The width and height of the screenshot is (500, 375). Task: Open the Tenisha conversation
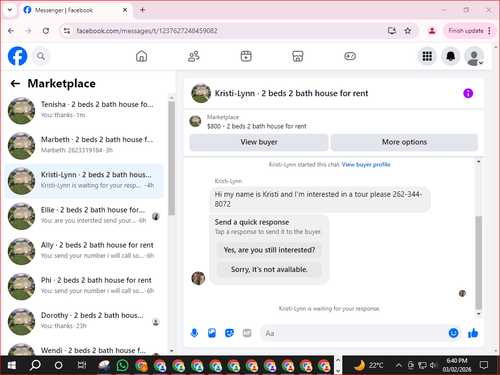(x=84, y=110)
